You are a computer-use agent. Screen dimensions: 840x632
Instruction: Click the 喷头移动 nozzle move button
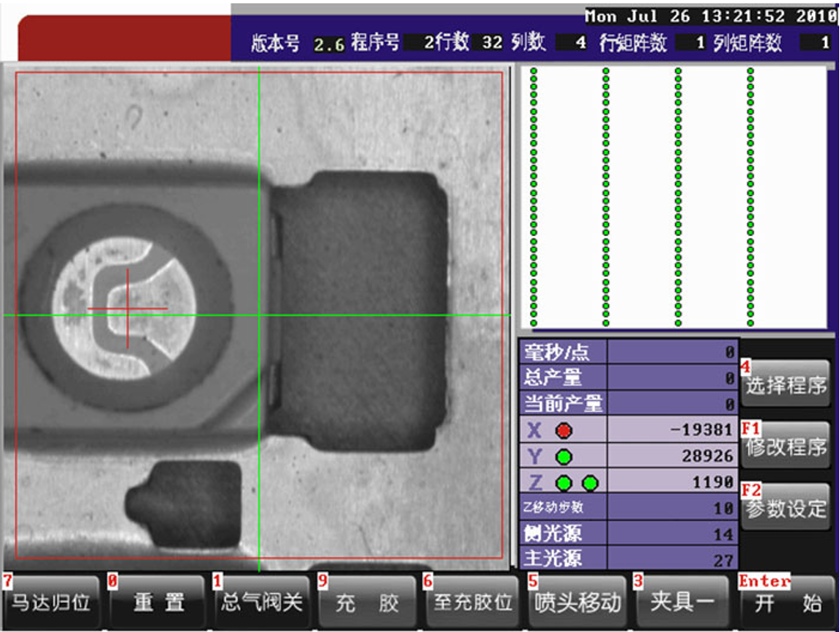577,603
